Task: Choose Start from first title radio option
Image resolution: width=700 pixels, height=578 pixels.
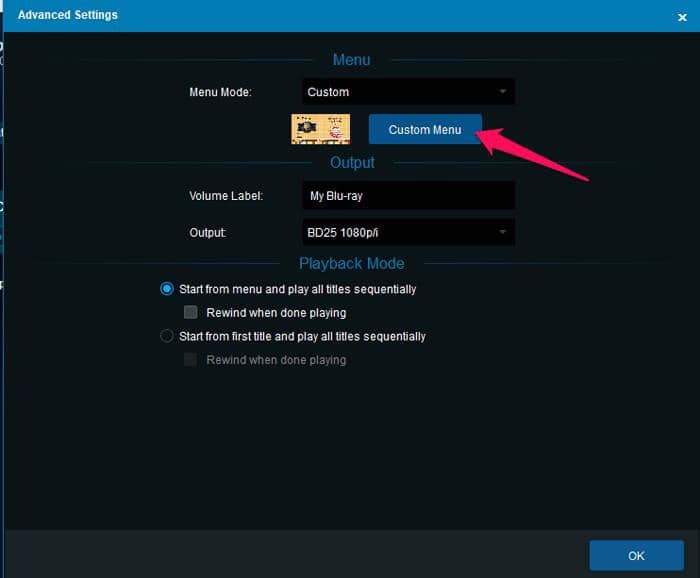Action: coord(167,336)
